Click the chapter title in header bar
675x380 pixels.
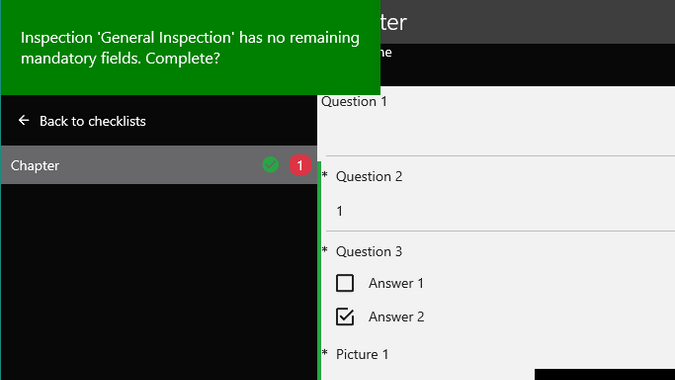pyautogui.click(x=393, y=22)
